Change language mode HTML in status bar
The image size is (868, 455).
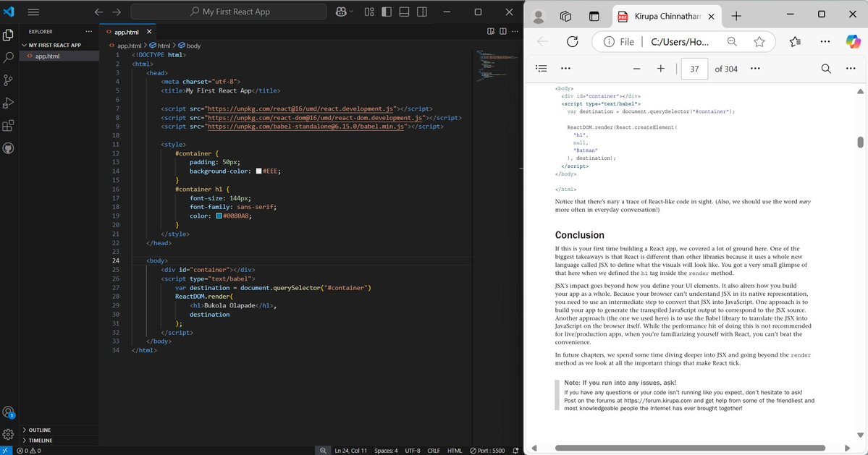455,451
